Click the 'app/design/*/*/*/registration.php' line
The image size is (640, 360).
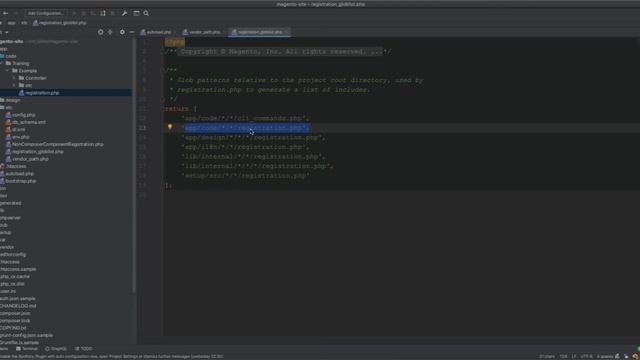pos(253,138)
